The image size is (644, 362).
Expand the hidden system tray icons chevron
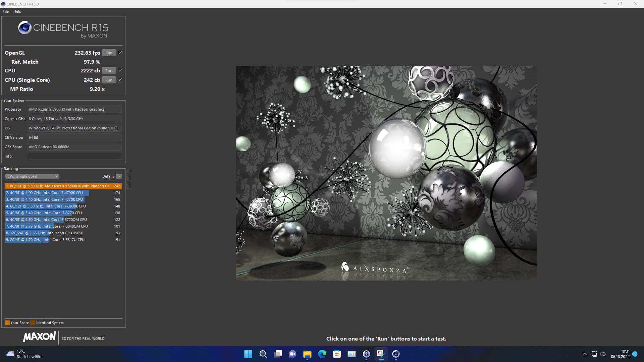(585, 354)
